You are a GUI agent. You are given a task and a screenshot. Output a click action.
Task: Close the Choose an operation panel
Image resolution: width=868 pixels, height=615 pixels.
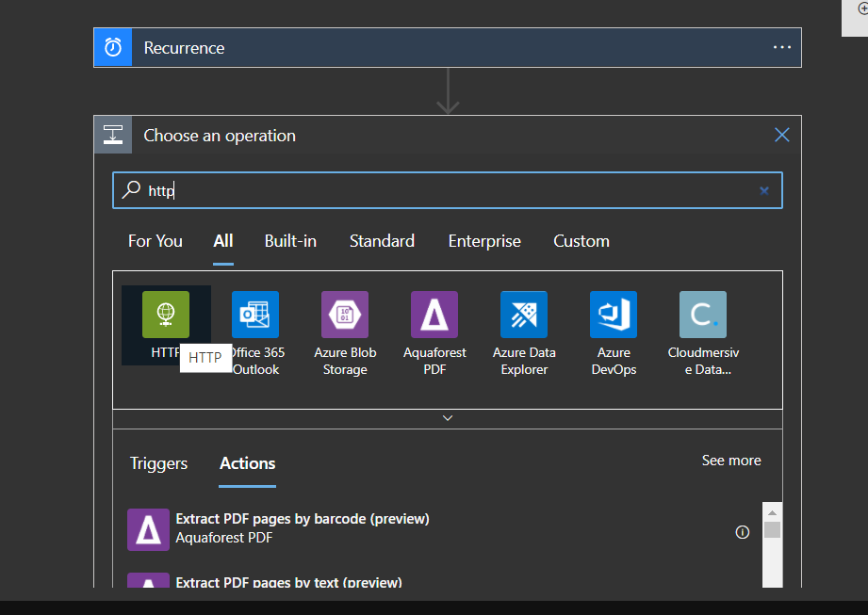click(781, 135)
